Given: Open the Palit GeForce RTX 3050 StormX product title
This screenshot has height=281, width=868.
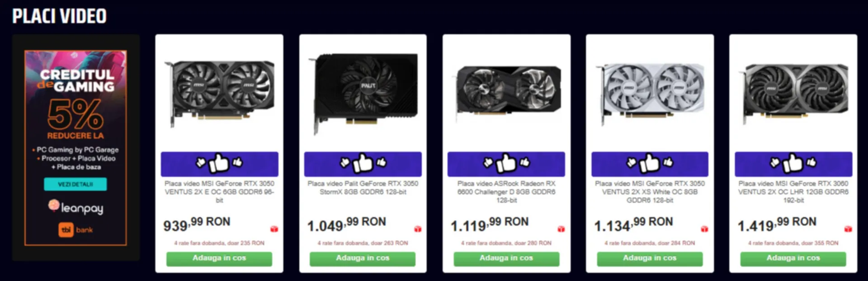Looking at the screenshot, I should pos(363,187).
